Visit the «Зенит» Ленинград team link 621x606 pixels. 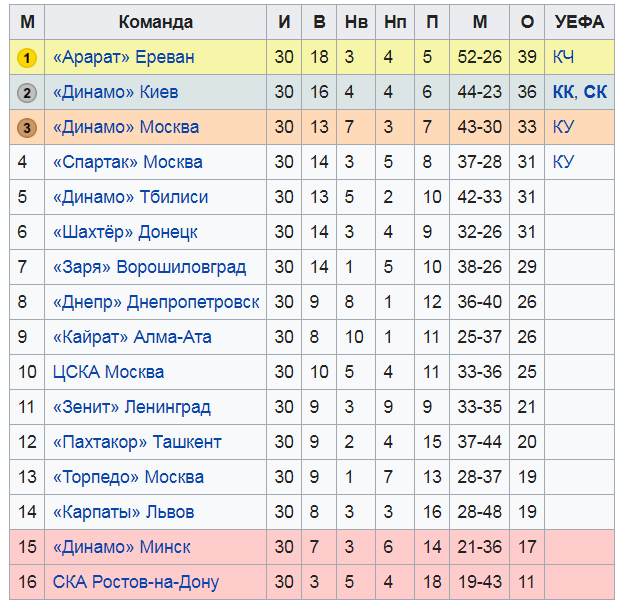click(131, 408)
